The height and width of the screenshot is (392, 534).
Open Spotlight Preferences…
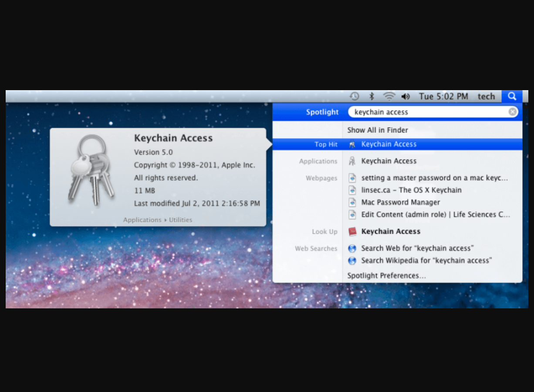[x=386, y=276]
